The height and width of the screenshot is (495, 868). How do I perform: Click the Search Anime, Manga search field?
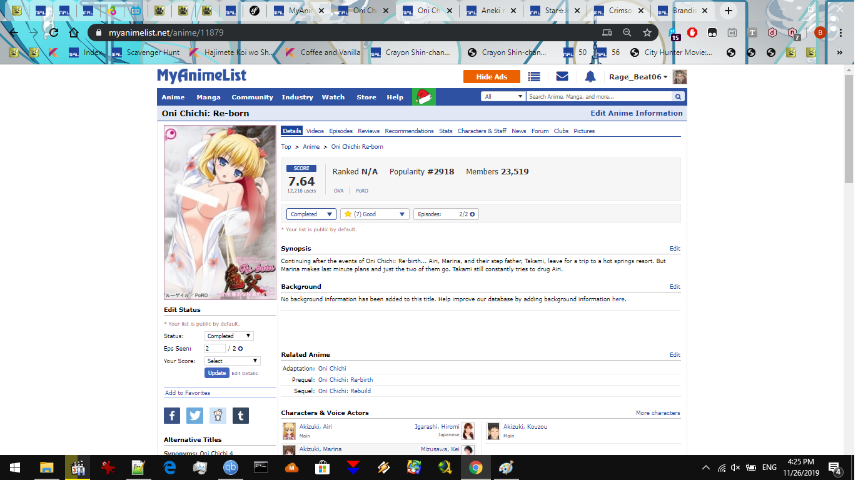[x=599, y=97]
